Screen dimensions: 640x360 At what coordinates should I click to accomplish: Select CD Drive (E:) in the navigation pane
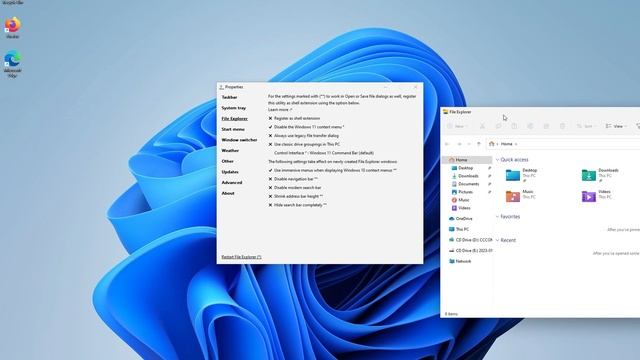[470, 251]
